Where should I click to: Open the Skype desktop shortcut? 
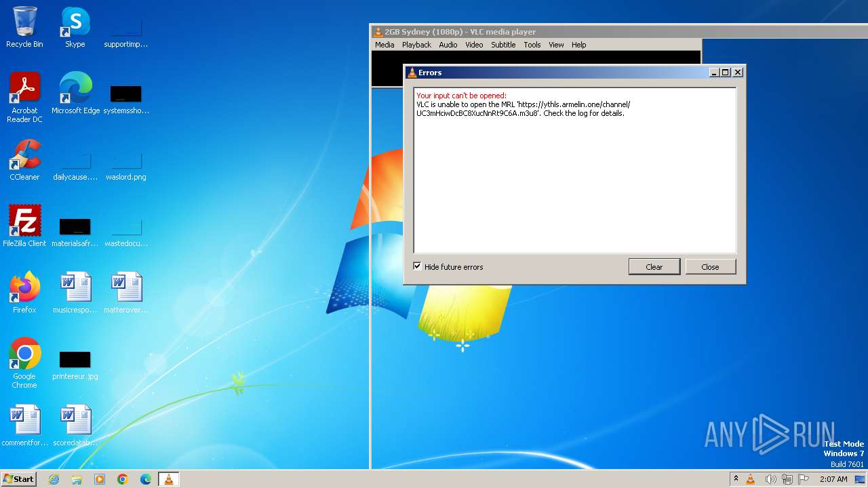75,27
